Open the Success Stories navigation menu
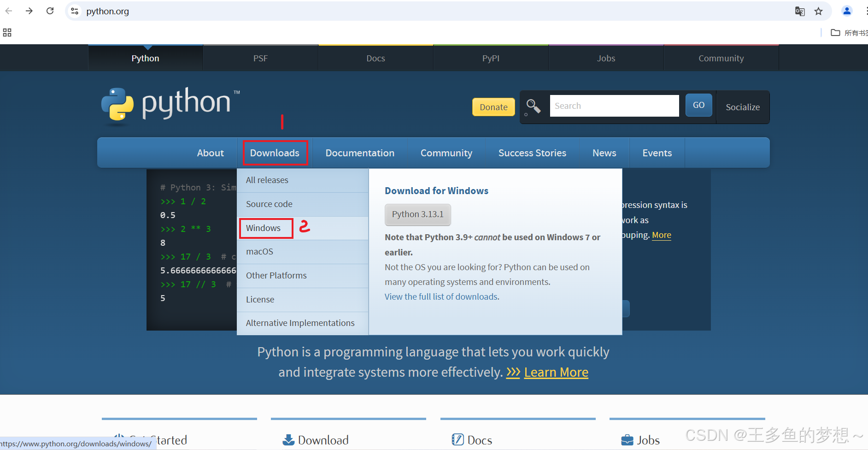 [532, 153]
